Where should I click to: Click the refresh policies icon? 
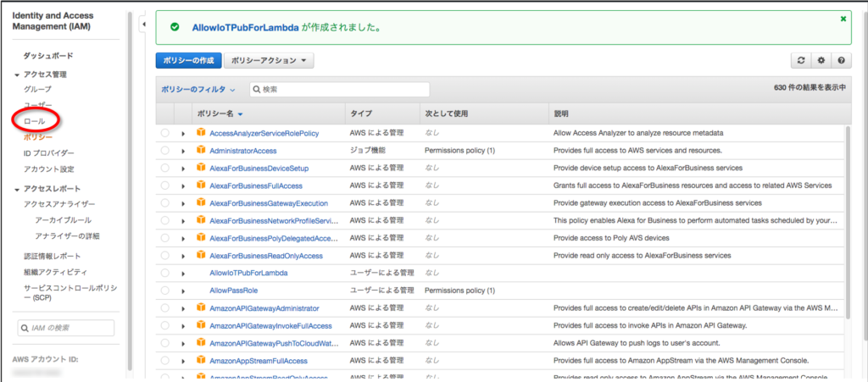pyautogui.click(x=801, y=61)
